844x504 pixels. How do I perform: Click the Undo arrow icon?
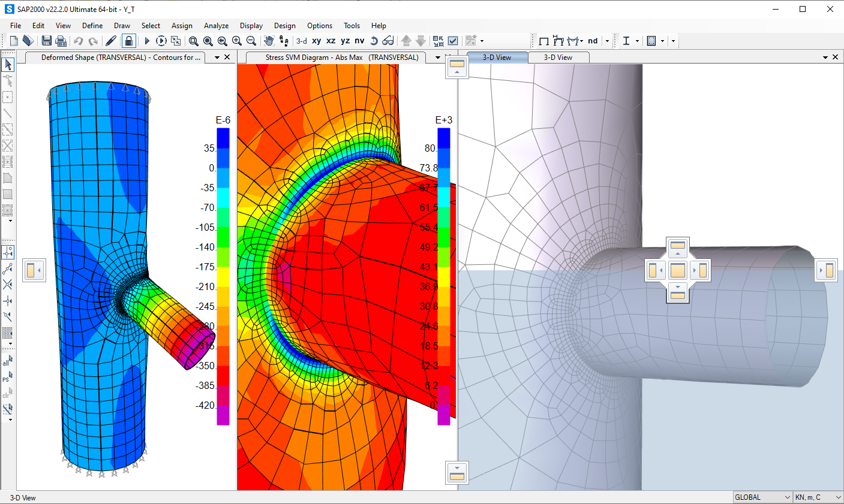coord(78,41)
